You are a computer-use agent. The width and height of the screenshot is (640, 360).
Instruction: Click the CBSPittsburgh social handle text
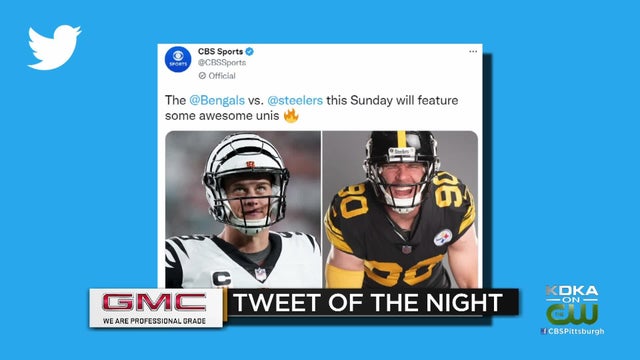[576, 331]
